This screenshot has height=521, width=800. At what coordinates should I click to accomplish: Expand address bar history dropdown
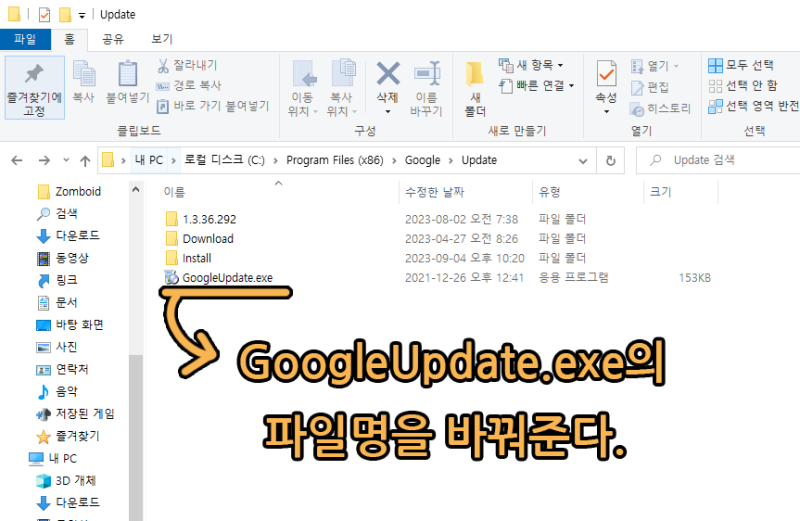[x=583, y=161]
